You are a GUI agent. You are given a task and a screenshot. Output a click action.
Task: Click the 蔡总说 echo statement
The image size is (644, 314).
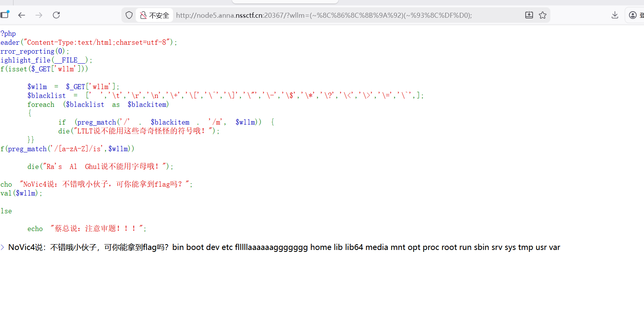pos(87,229)
